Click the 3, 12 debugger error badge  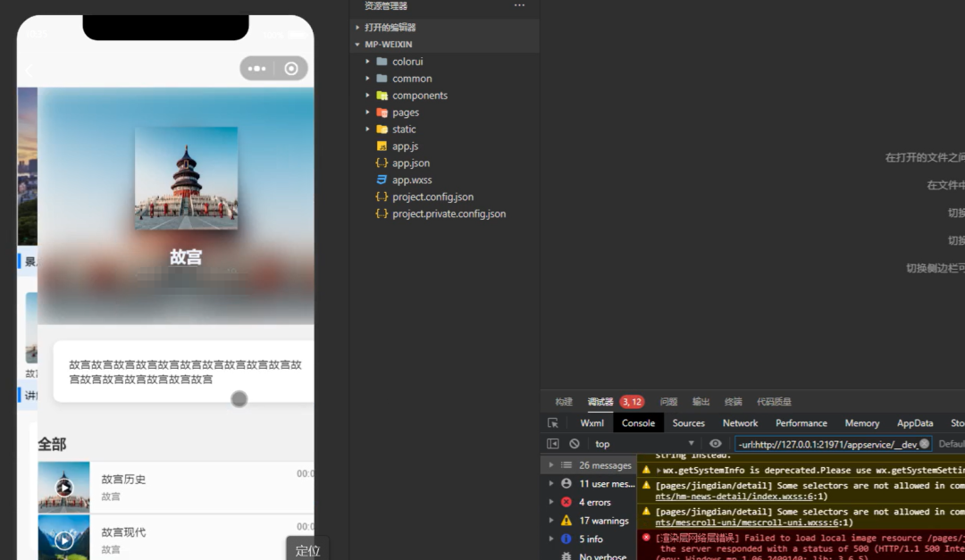click(632, 402)
